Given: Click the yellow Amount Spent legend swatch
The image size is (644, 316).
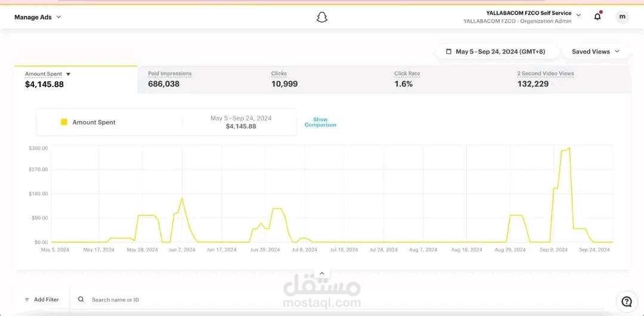Looking at the screenshot, I should click(x=64, y=122).
